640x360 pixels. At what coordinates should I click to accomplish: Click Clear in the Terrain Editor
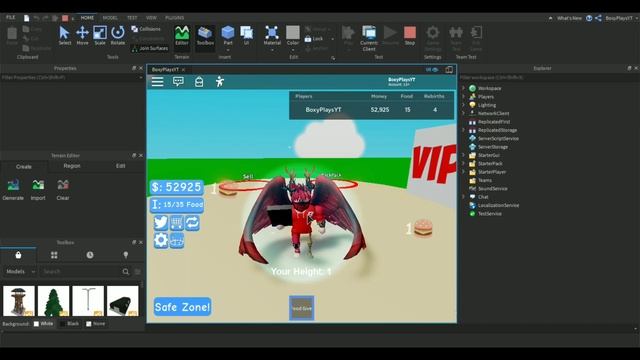click(63, 189)
